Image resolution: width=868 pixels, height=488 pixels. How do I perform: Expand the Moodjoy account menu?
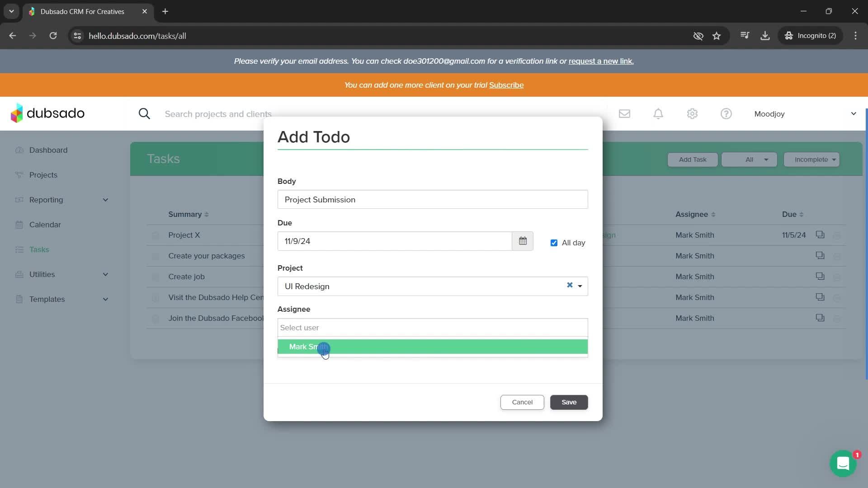pyautogui.click(x=854, y=114)
